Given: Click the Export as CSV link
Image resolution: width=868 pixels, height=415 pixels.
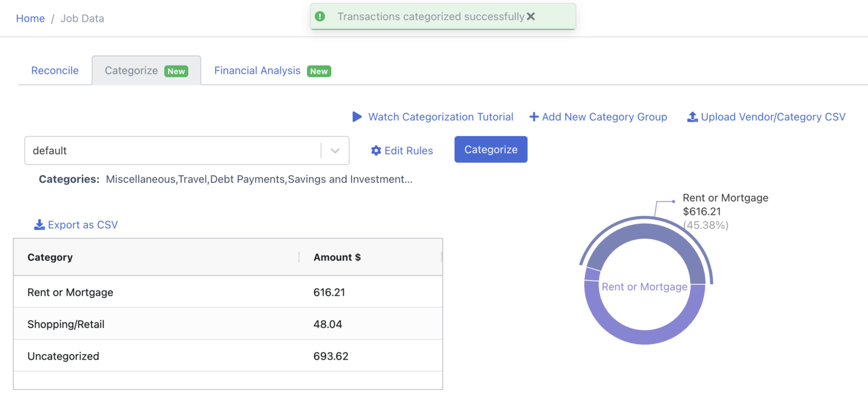Looking at the screenshot, I should click(82, 224).
